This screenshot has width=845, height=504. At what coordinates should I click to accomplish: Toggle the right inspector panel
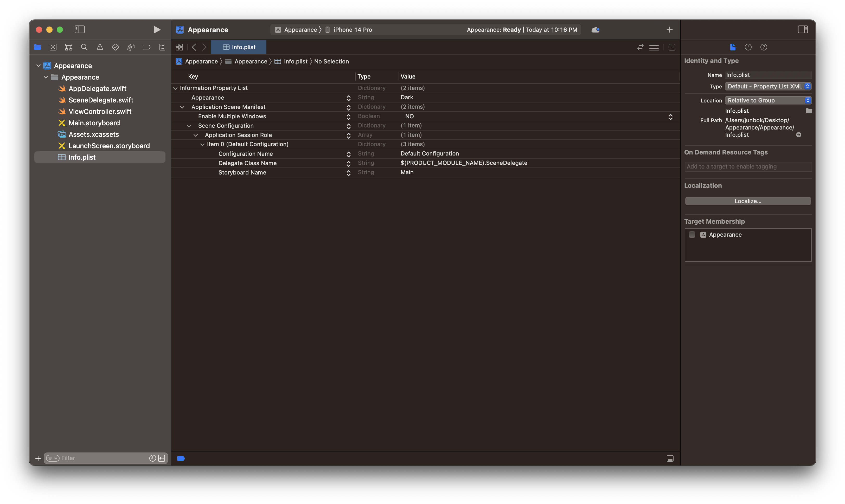[803, 30]
